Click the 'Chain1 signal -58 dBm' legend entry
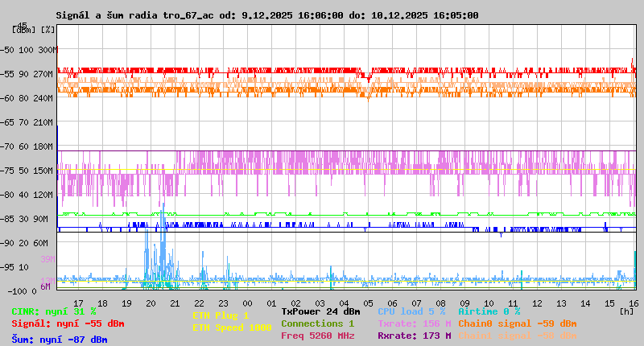 click(518, 336)
